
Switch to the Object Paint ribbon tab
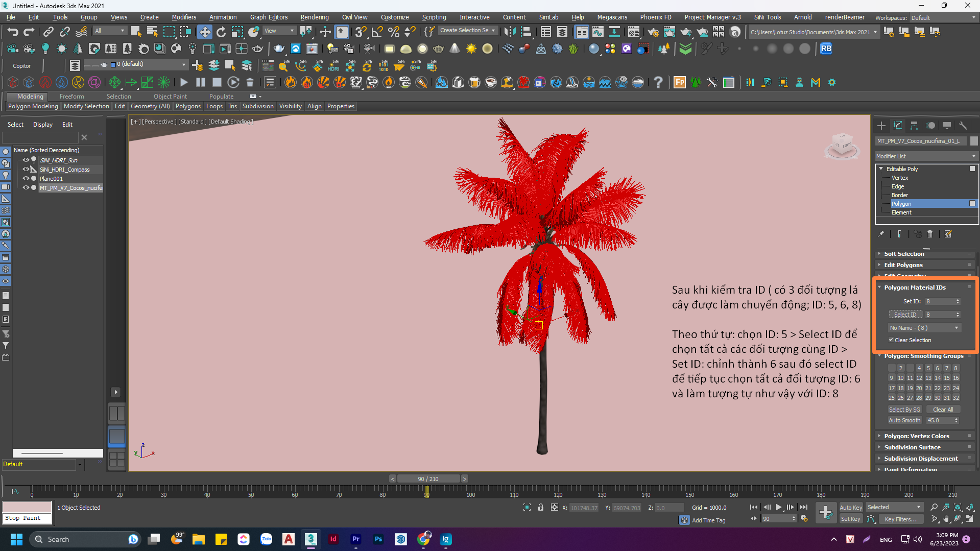coord(170,97)
